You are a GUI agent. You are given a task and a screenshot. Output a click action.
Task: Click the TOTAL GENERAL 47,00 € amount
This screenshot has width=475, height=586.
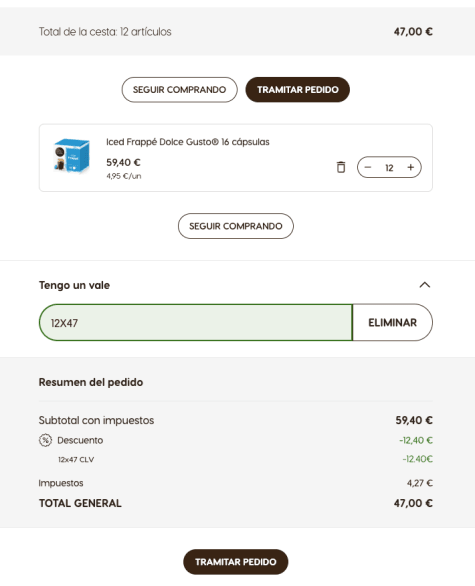click(413, 503)
